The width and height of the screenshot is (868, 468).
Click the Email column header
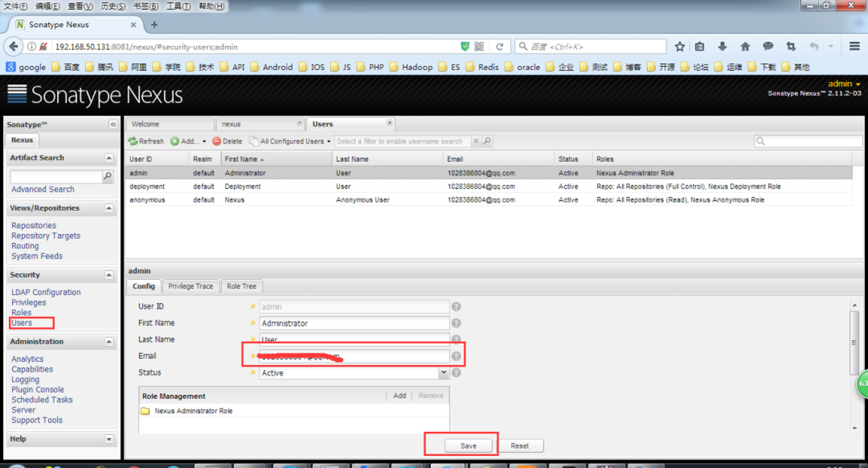[499, 159]
